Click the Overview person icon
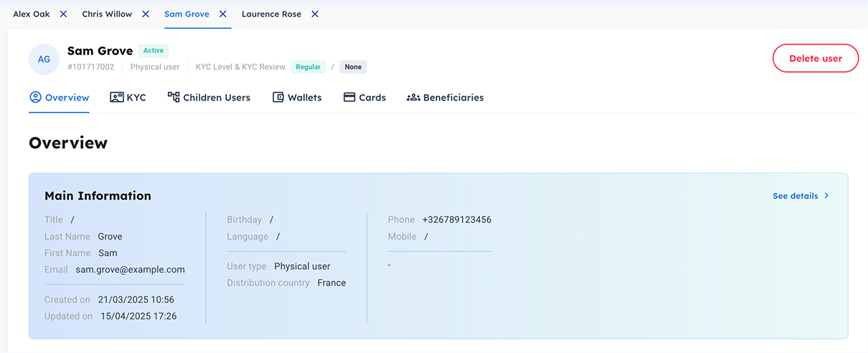Viewport: 868px width, 353px height. click(x=35, y=97)
